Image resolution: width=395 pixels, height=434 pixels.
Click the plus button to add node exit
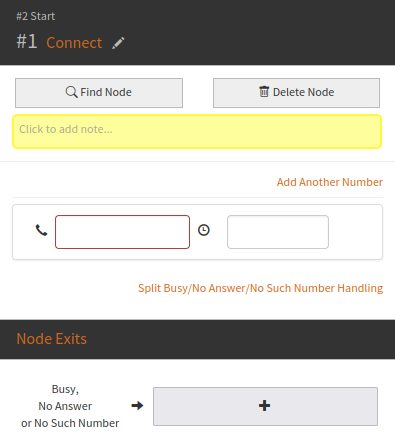265,406
